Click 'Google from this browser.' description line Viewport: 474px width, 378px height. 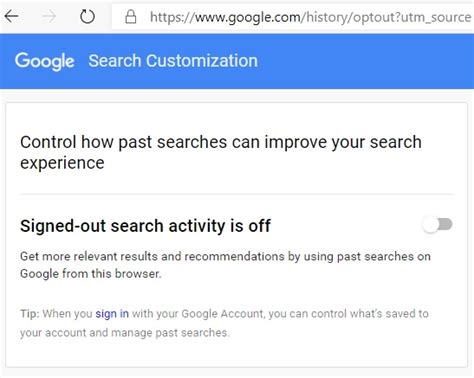[91, 274]
